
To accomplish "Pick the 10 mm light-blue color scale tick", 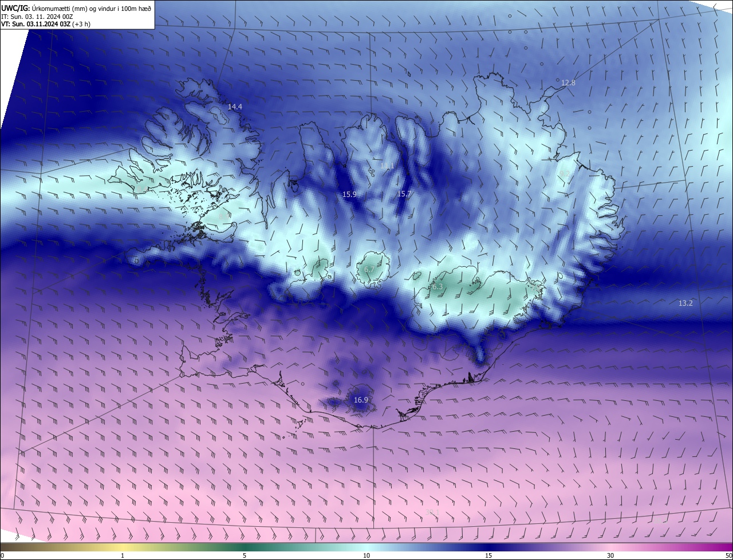I will 366,555.
